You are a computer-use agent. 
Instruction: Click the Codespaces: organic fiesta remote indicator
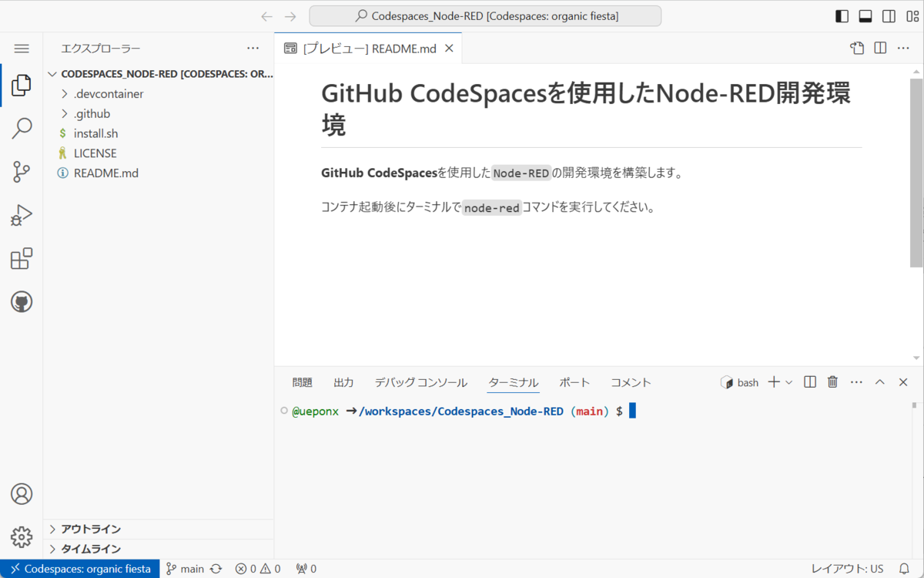(x=80, y=569)
